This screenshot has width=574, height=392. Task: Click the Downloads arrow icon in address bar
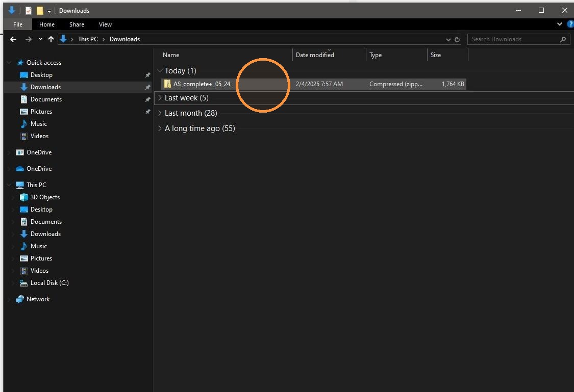click(63, 39)
